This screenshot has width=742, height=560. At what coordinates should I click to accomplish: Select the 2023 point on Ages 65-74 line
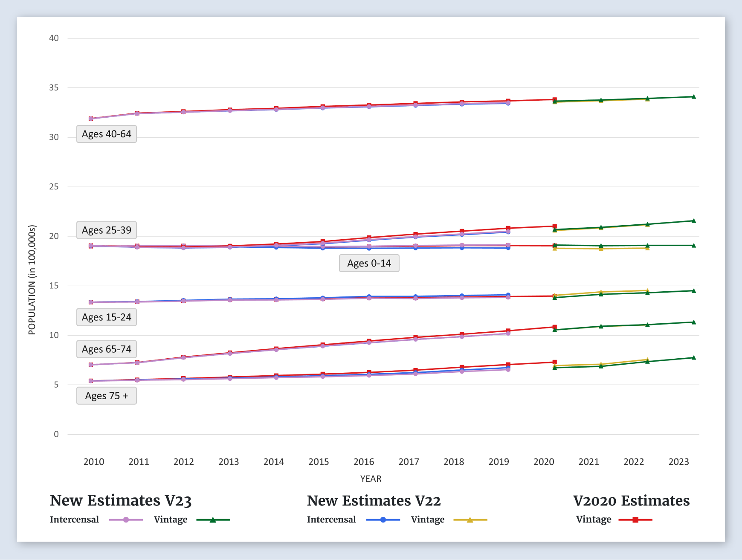(x=693, y=322)
